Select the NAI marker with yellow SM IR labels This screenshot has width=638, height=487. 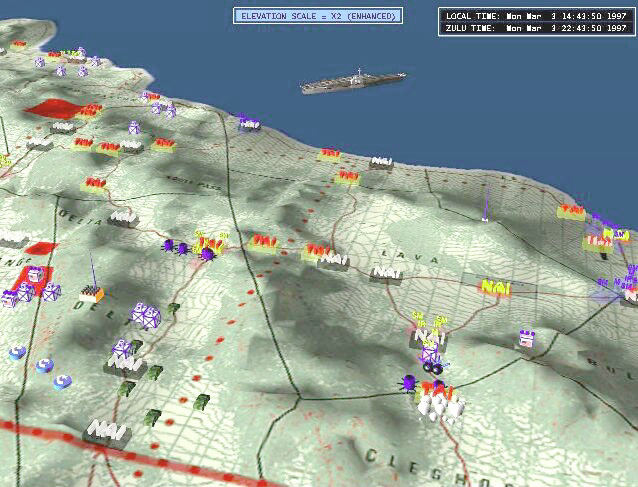(428, 337)
